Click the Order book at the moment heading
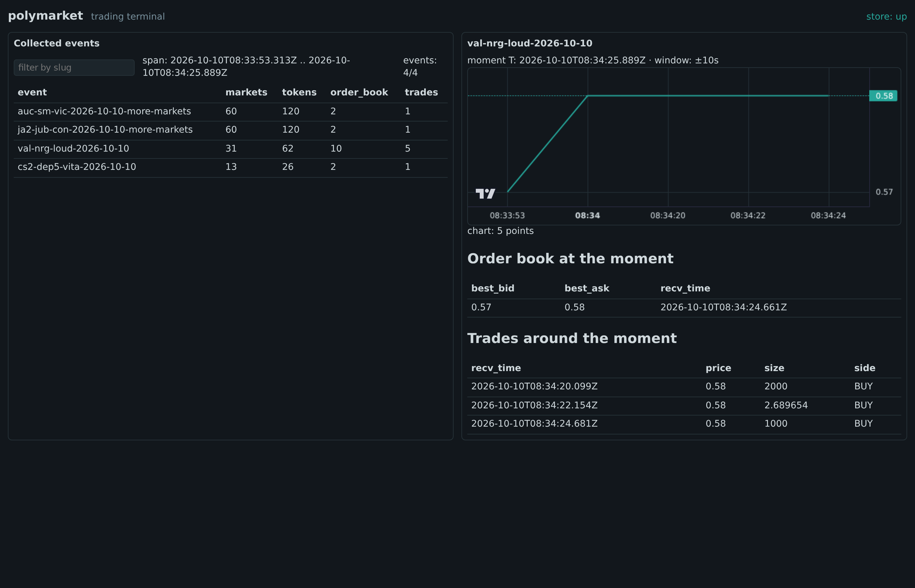This screenshot has width=915, height=588. point(570,258)
